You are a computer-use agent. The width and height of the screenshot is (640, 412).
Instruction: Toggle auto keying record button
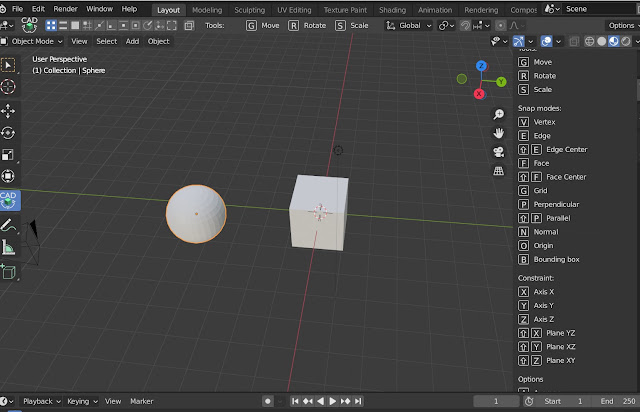click(x=268, y=401)
